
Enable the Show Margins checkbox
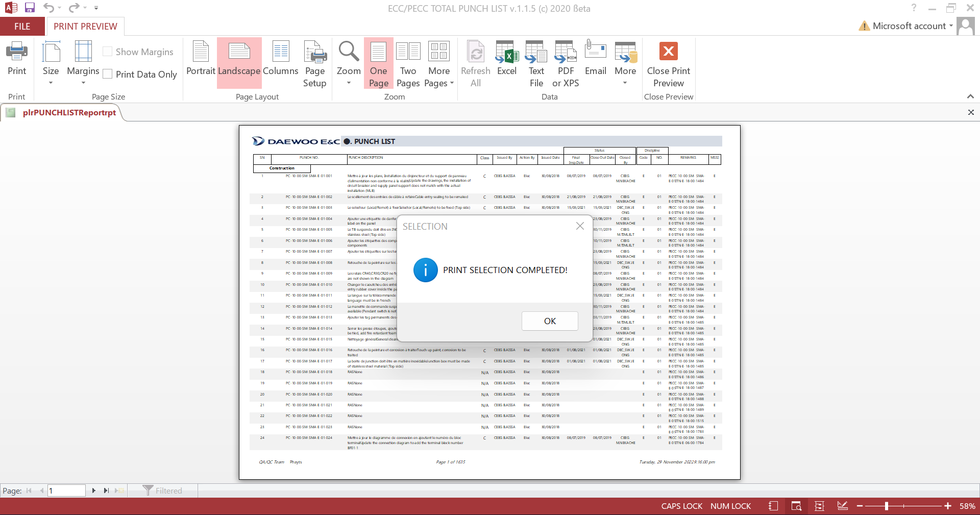pyautogui.click(x=107, y=52)
